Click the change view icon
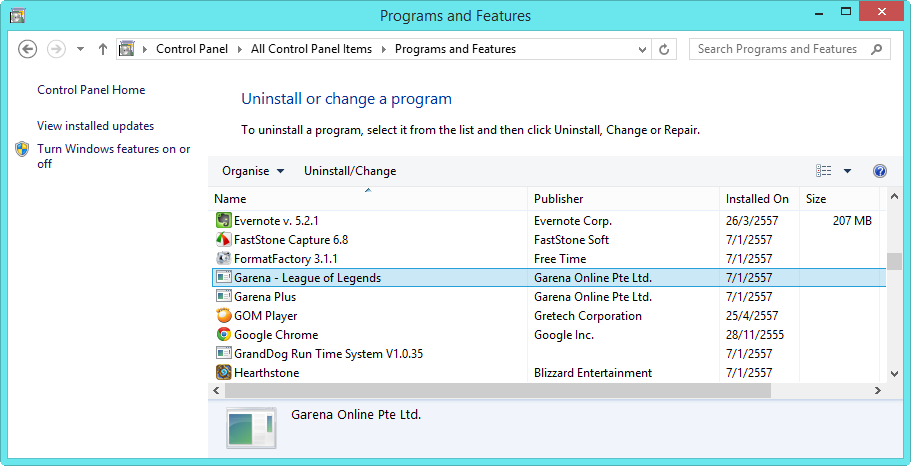 pyautogui.click(x=823, y=171)
